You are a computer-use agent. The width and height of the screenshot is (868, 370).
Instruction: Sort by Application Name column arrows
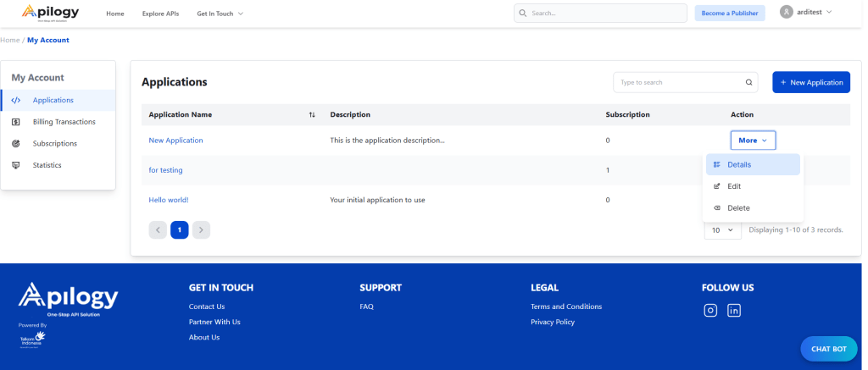[x=312, y=115]
